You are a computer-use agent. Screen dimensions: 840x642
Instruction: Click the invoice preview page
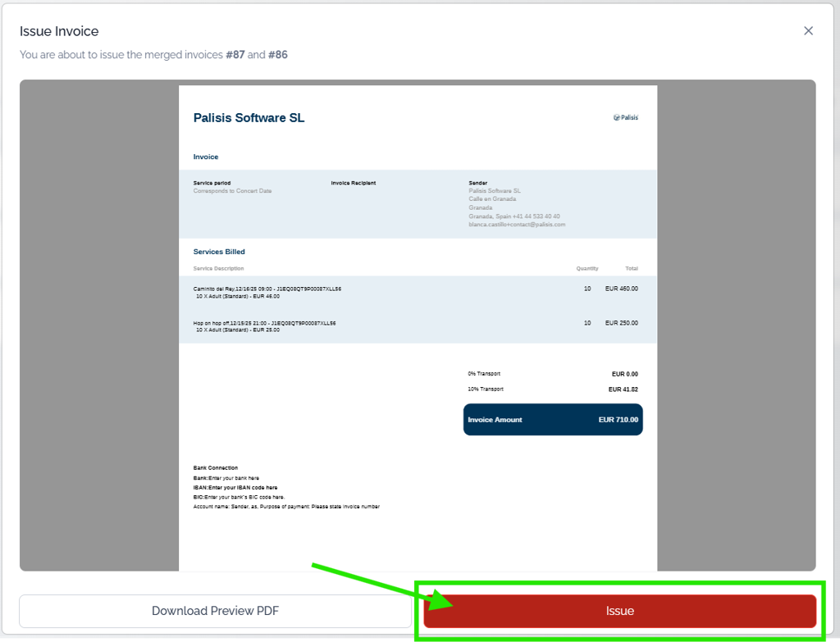click(x=418, y=328)
